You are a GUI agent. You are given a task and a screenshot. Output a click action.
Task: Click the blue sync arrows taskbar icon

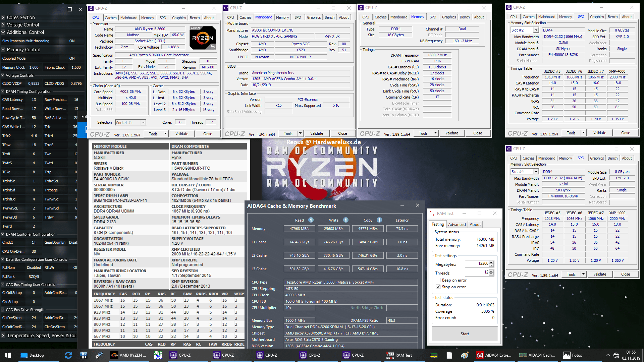tap(68, 355)
